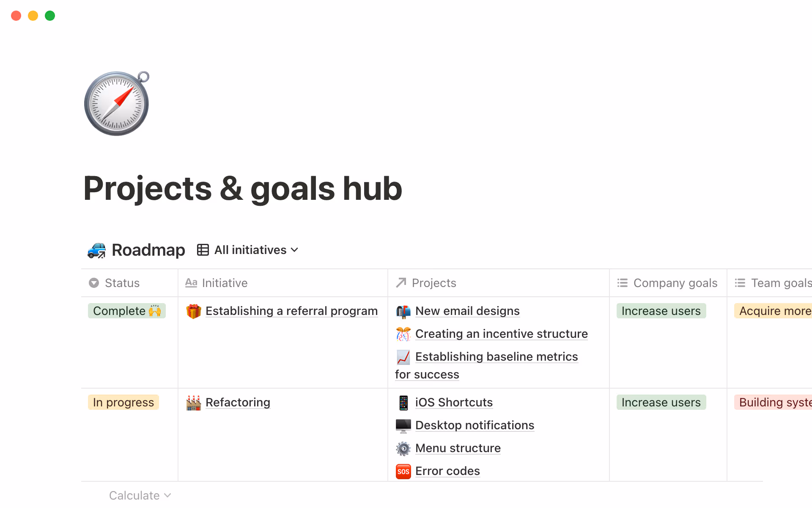812x508 pixels.
Task: Click the confetti icon beside Creating an incentive structure
Action: 403,334
